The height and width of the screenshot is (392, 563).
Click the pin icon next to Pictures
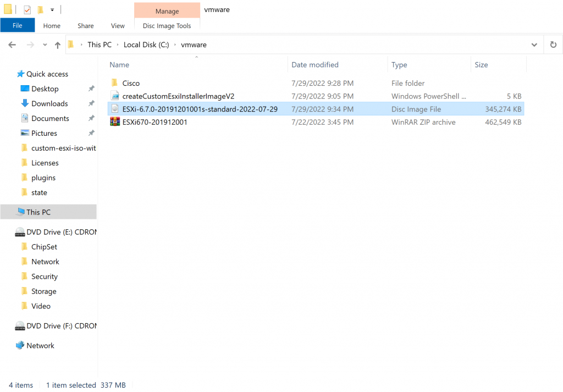click(92, 133)
